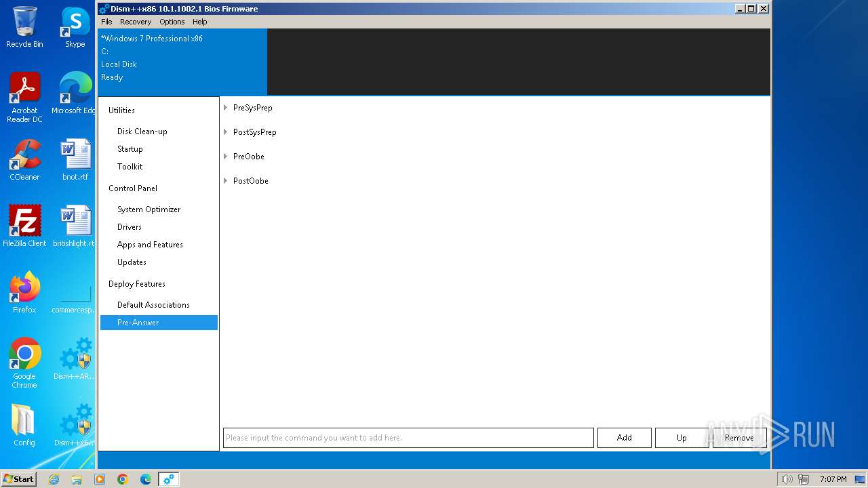Image resolution: width=868 pixels, height=488 pixels.
Task: Open Chrome from the taskbar
Action: [123, 479]
